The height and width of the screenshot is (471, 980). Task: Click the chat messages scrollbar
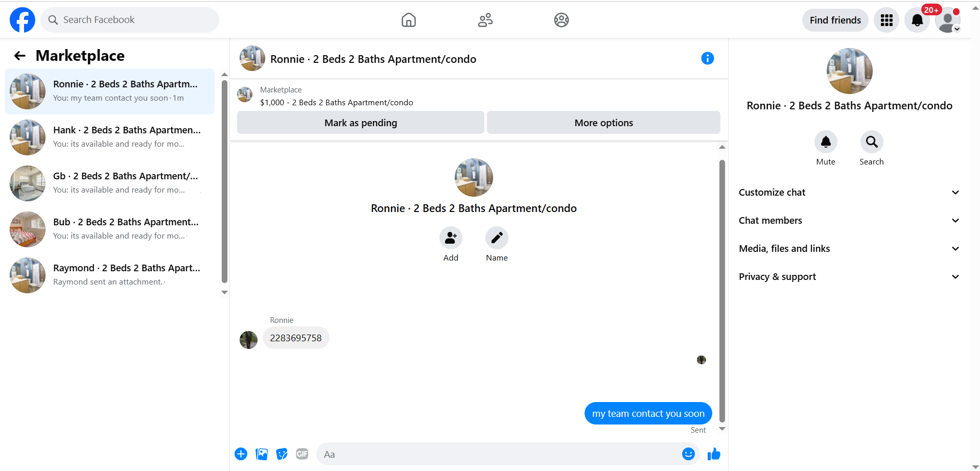click(x=722, y=291)
